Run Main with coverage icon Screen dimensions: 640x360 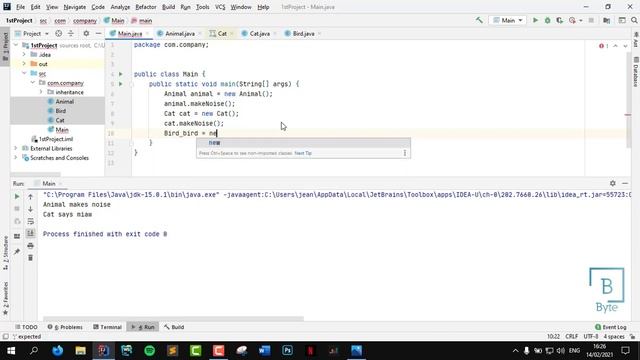point(560,20)
